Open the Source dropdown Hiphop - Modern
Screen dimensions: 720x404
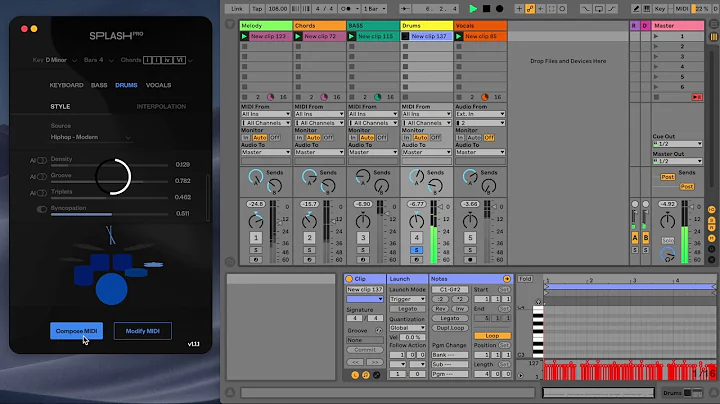coord(90,137)
